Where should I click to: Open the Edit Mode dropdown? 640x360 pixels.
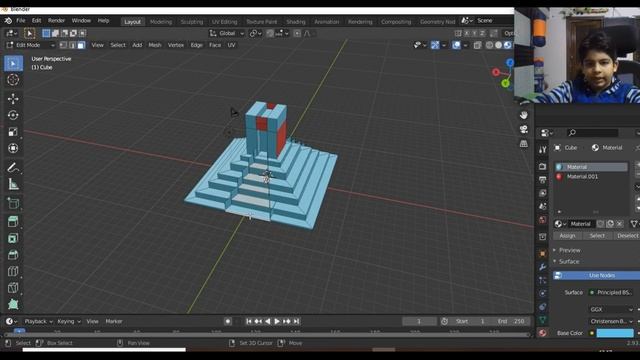31,45
